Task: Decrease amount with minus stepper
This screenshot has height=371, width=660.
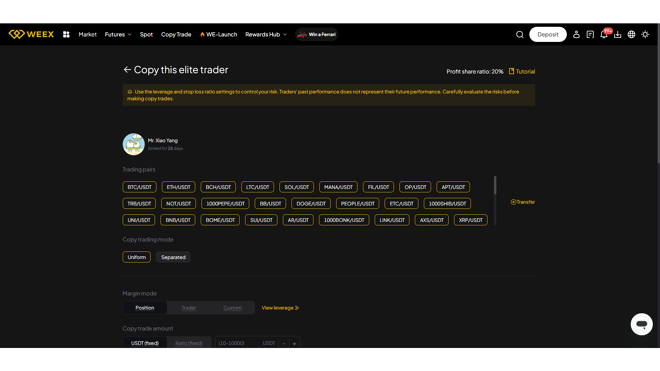Action: click(284, 343)
